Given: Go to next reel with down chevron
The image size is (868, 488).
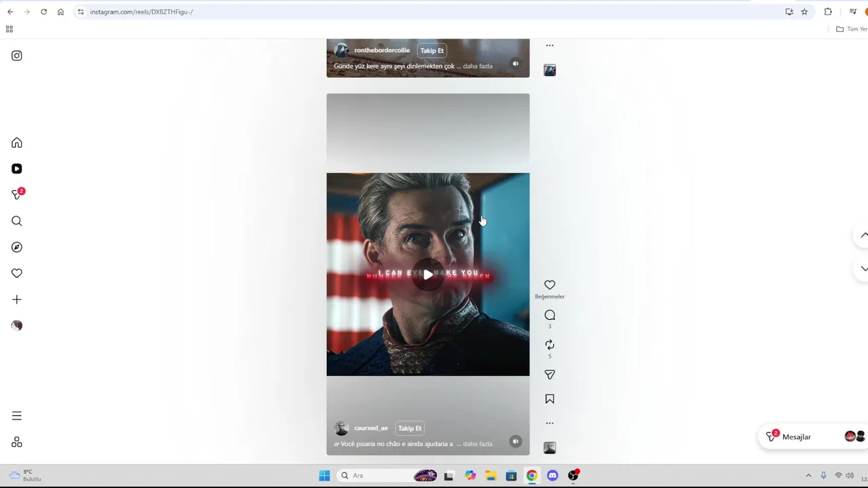Looking at the screenshot, I should tap(863, 268).
